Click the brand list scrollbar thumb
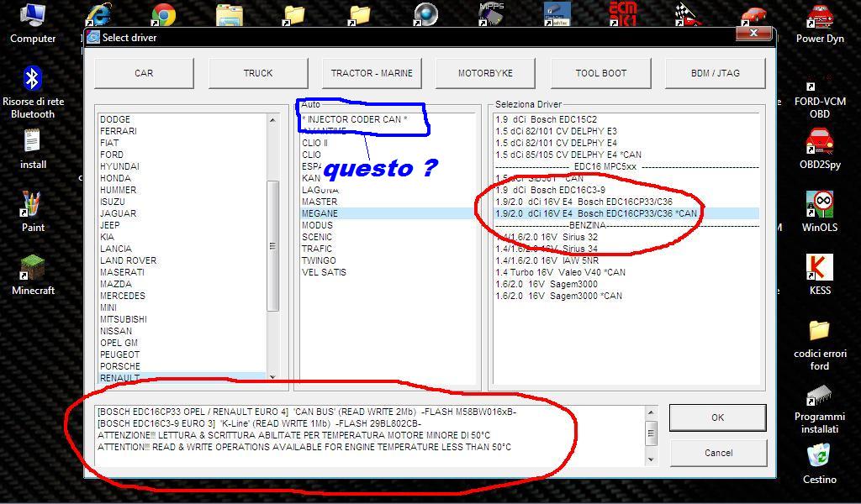This screenshot has width=861, height=504. click(272, 246)
